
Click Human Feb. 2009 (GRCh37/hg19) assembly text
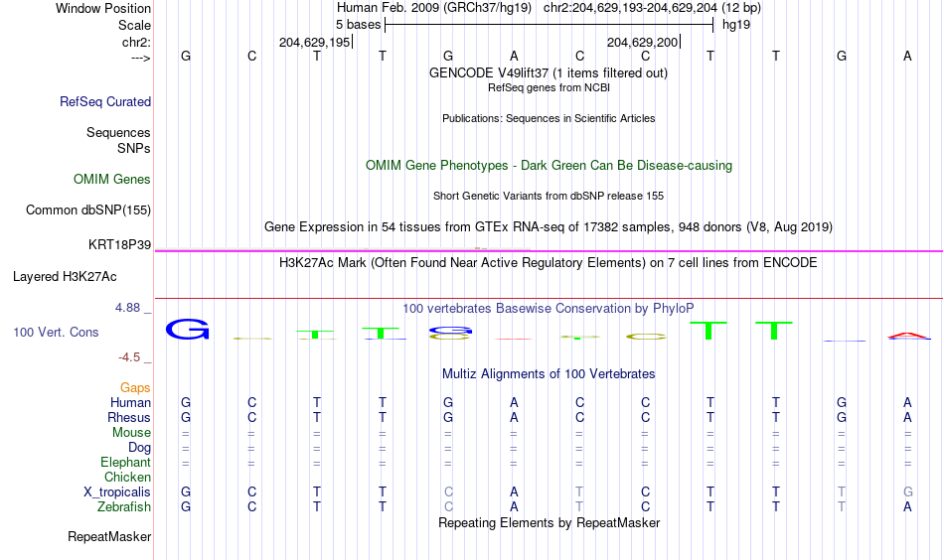434,8
